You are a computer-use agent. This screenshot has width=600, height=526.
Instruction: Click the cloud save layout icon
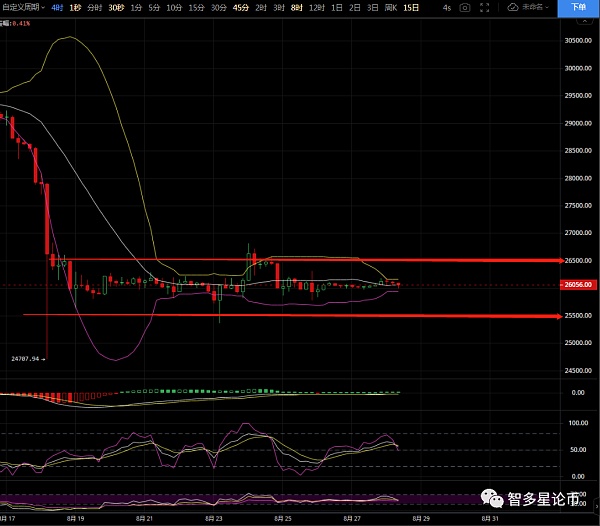(x=513, y=7)
